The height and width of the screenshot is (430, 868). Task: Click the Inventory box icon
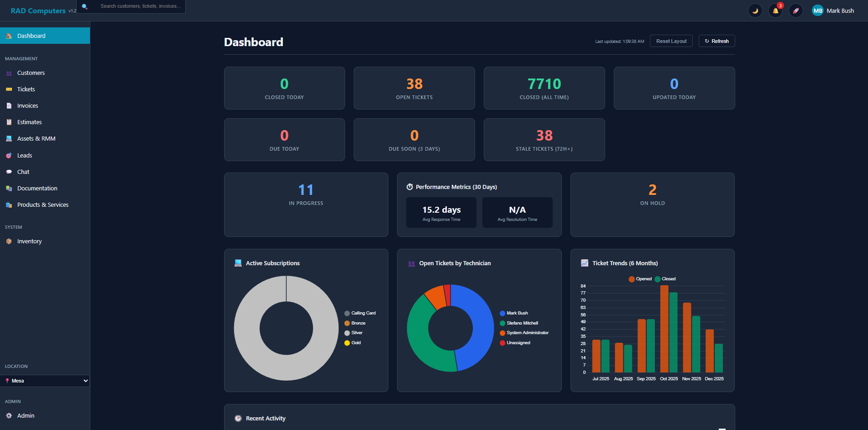[x=9, y=241]
